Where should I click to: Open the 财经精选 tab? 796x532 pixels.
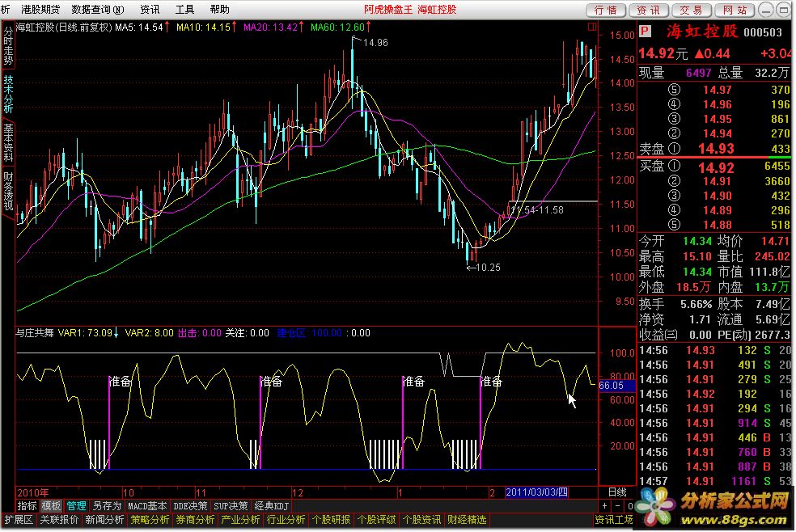pos(467,519)
